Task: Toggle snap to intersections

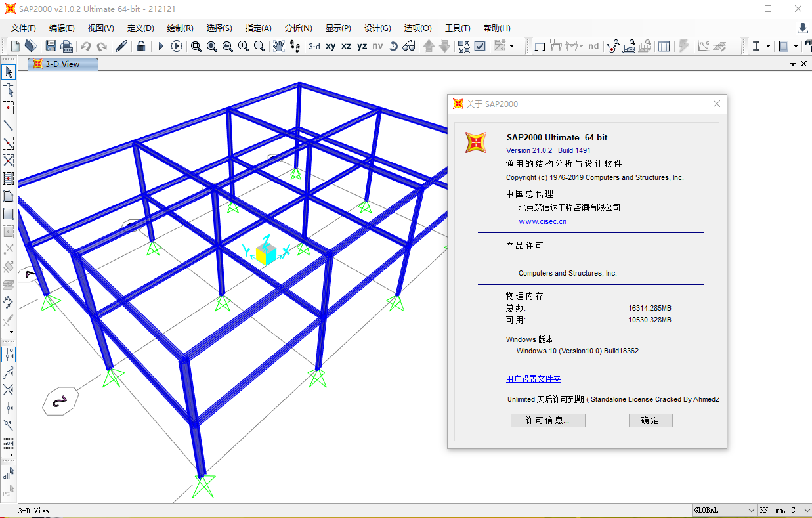Action: tap(9, 390)
